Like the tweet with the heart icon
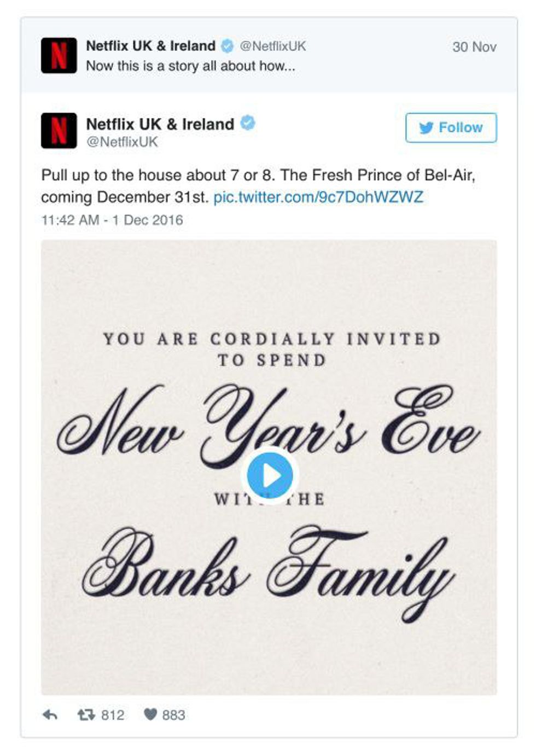The image size is (536, 756). tap(150, 714)
